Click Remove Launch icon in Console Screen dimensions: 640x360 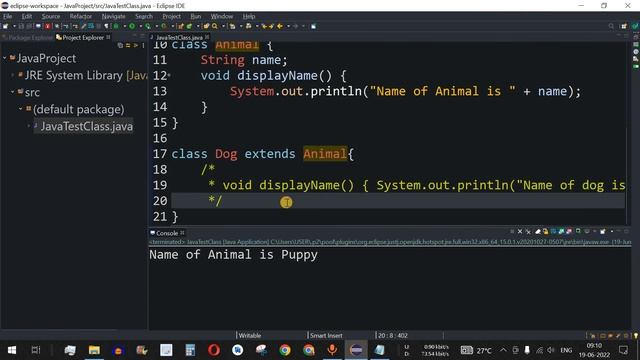[x=520, y=231]
